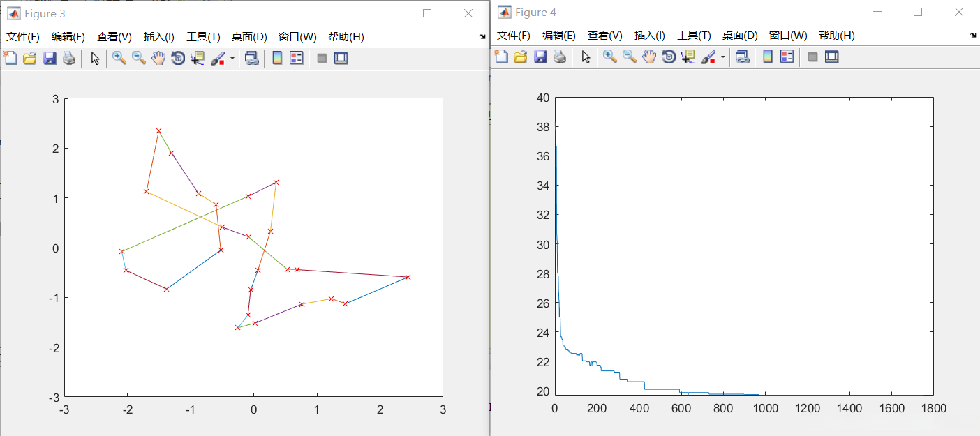
Task: Select Data Cursor tool in Figure 4
Action: [688, 58]
